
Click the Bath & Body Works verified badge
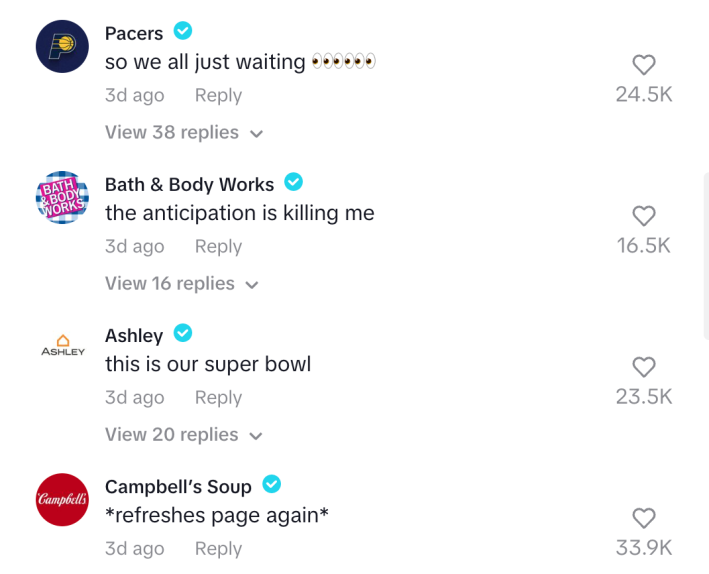click(293, 182)
